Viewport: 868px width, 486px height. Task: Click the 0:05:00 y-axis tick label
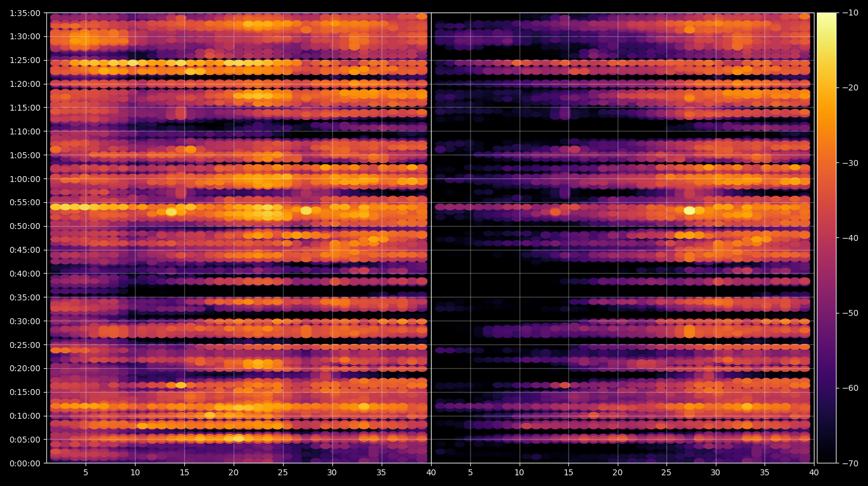coord(25,440)
